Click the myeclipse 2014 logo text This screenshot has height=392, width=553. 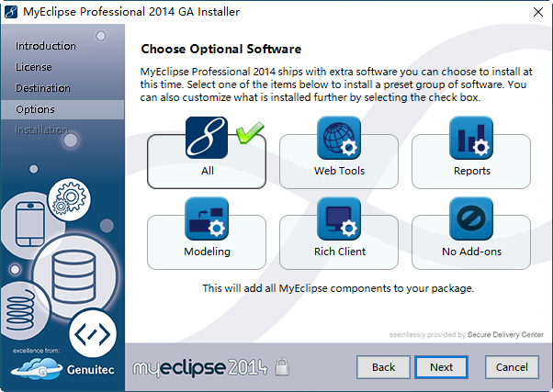point(198,368)
